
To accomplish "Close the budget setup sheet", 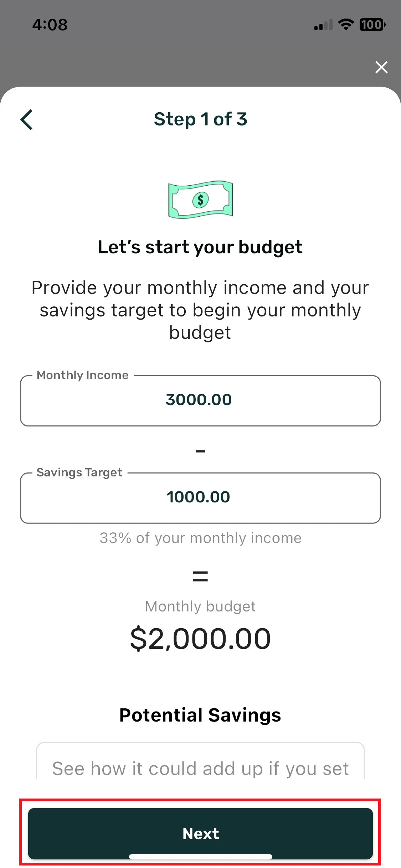I will click(x=381, y=67).
